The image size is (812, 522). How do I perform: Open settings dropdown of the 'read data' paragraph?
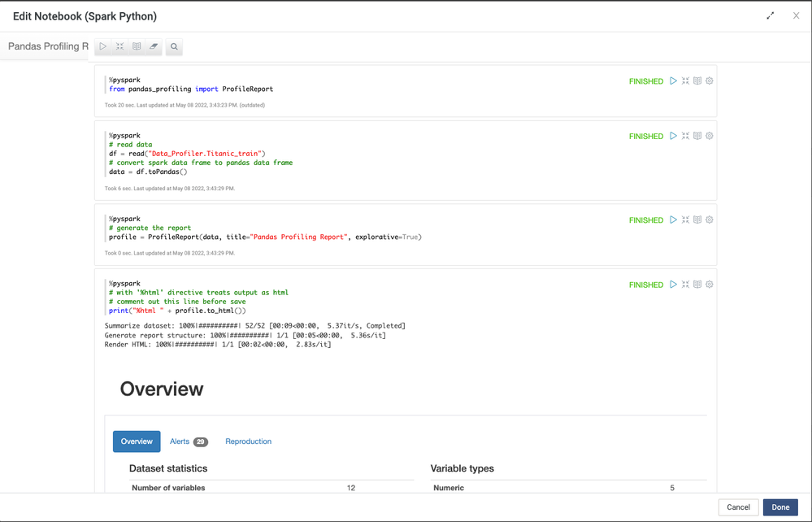[710, 137]
